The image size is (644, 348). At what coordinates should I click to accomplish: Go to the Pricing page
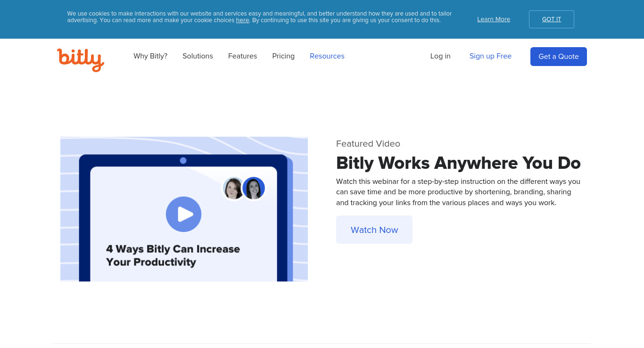click(283, 56)
